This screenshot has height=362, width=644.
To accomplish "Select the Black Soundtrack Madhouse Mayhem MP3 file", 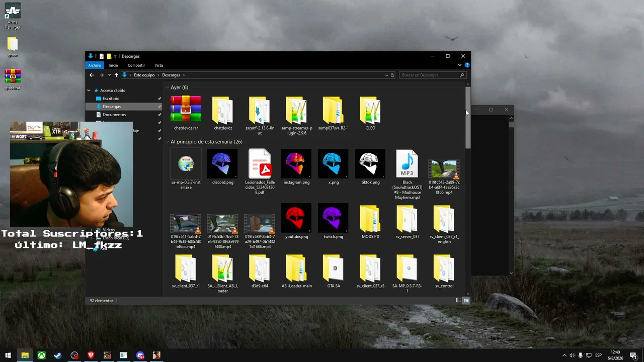I will pyautogui.click(x=407, y=174).
